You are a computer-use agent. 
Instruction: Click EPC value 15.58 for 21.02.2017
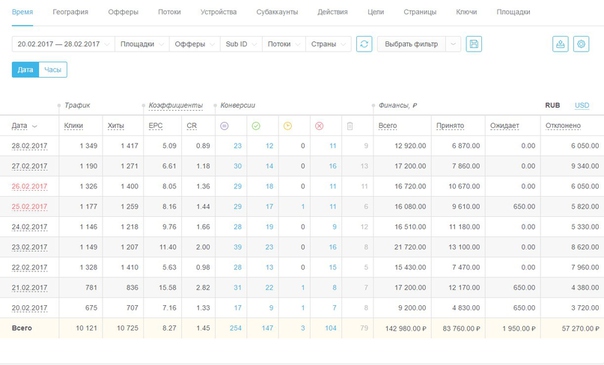pos(168,288)
